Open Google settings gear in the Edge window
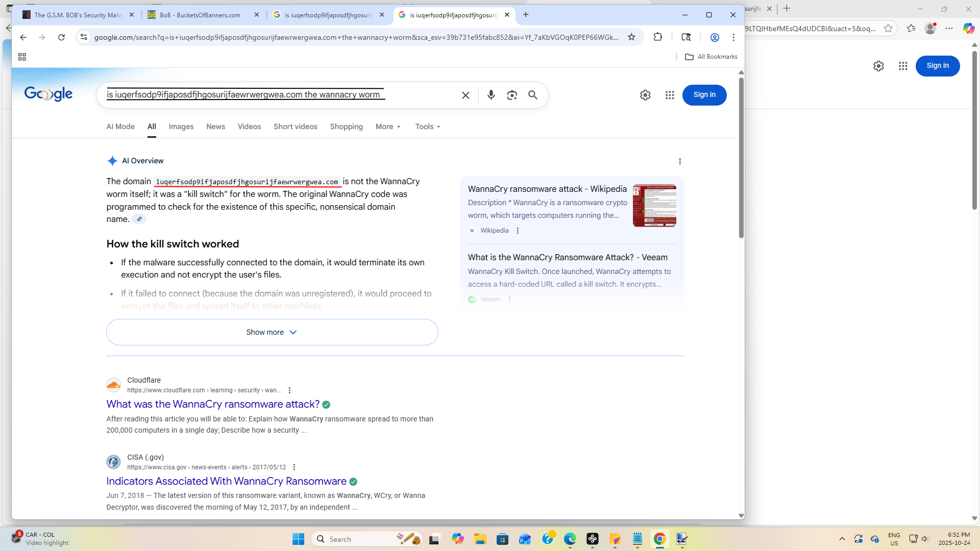 point(878,66)
